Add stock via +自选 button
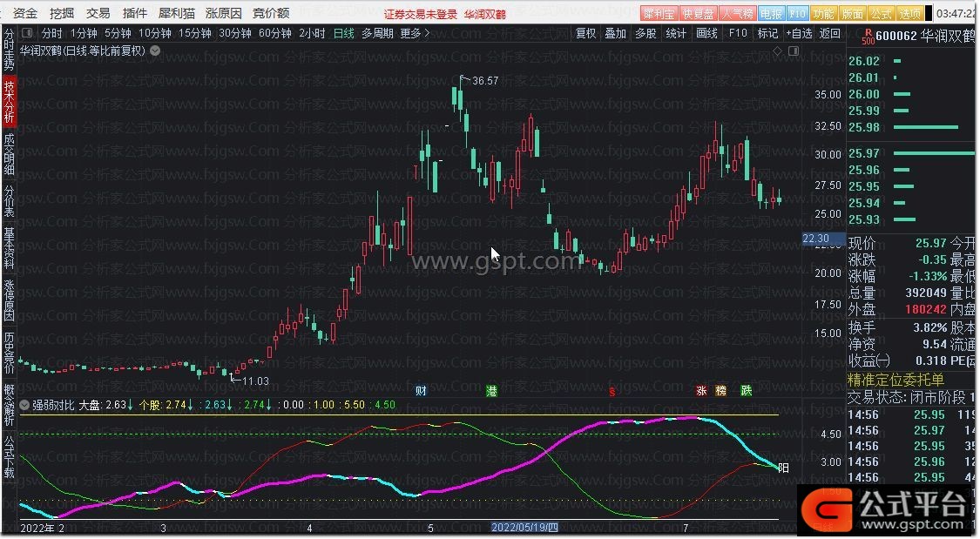The image size is (980, 539). tap(800, 33)
